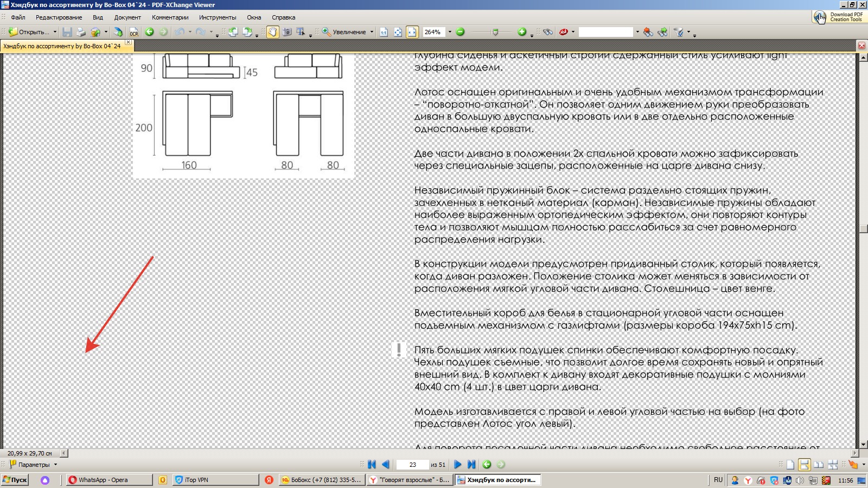Rotate page counterclockwise icon
Image resolution: width=868 pixels, height=488 pixels.
pos(233,32)
